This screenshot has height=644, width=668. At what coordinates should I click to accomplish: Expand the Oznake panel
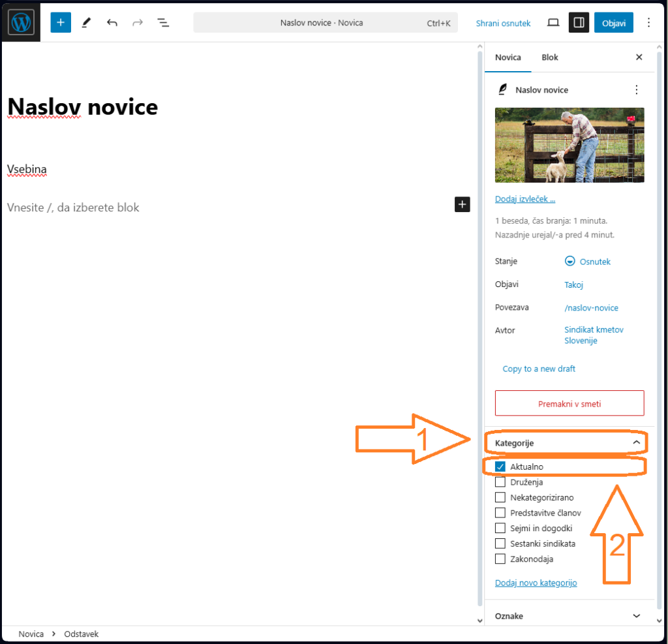click(x=636, y=616)
